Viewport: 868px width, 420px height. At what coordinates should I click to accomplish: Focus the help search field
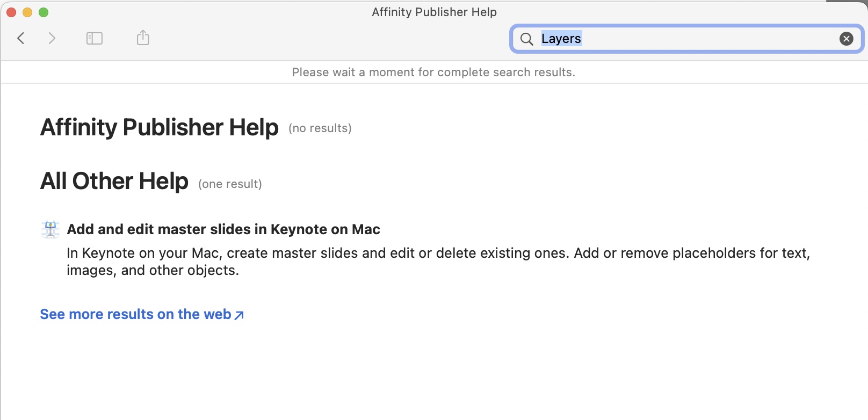tap(686, 39)
